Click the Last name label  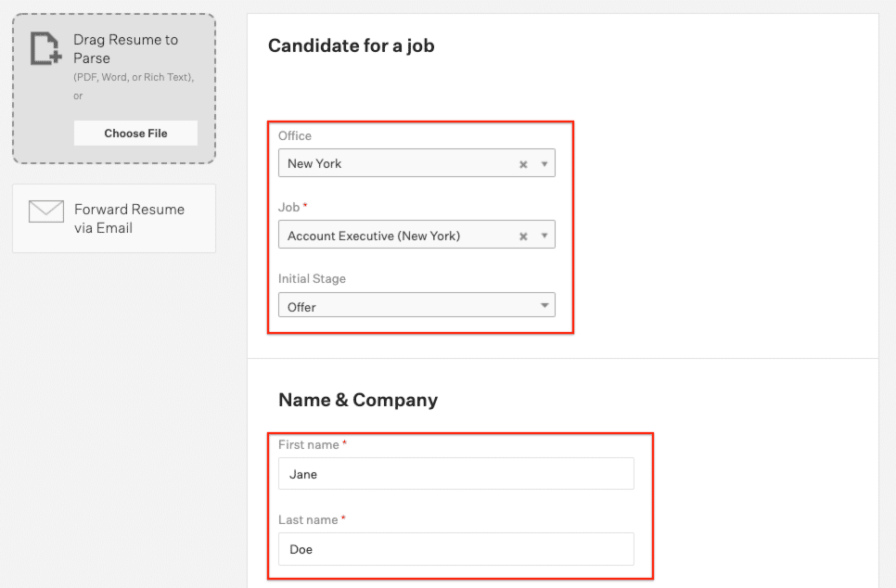308,520
